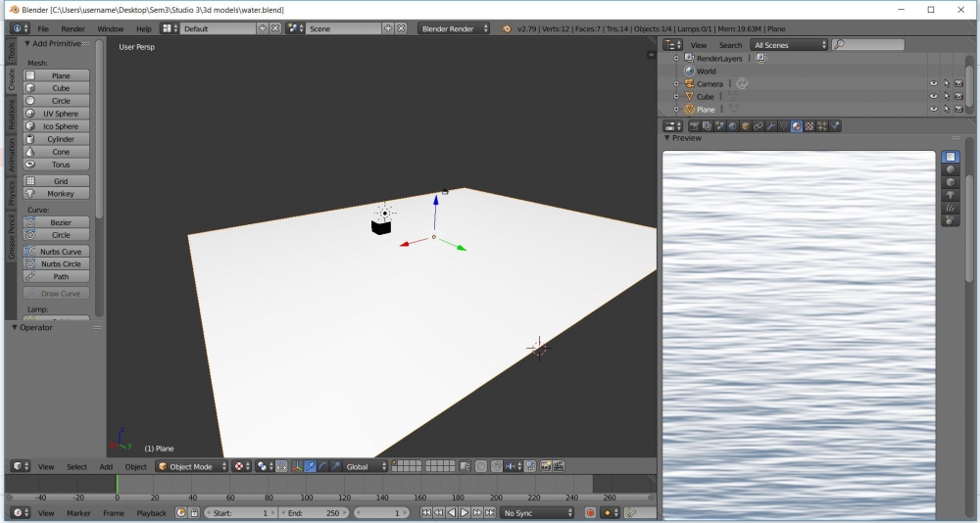980x523 pixels.
Task: Hide the Cube in the viewport
Action: [x=932, y=97]
